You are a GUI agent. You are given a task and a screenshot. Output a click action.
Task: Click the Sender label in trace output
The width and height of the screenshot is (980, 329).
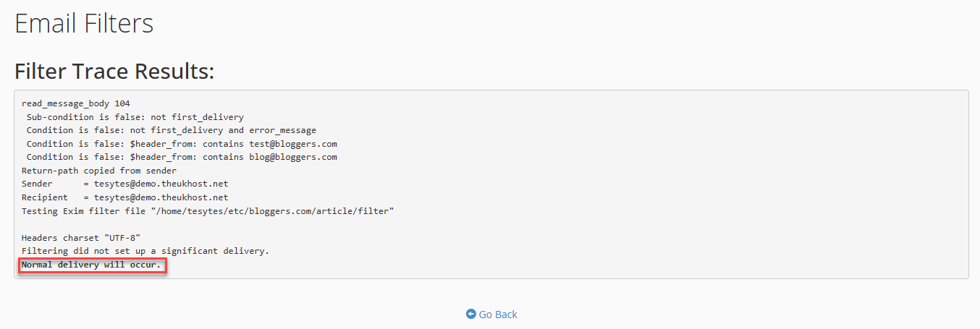point(37,184)
